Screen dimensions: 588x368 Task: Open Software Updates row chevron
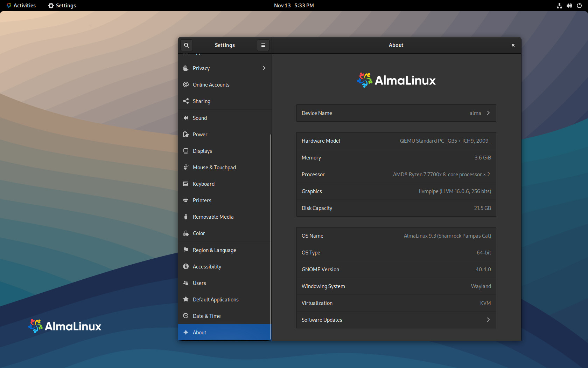point(488,320)
